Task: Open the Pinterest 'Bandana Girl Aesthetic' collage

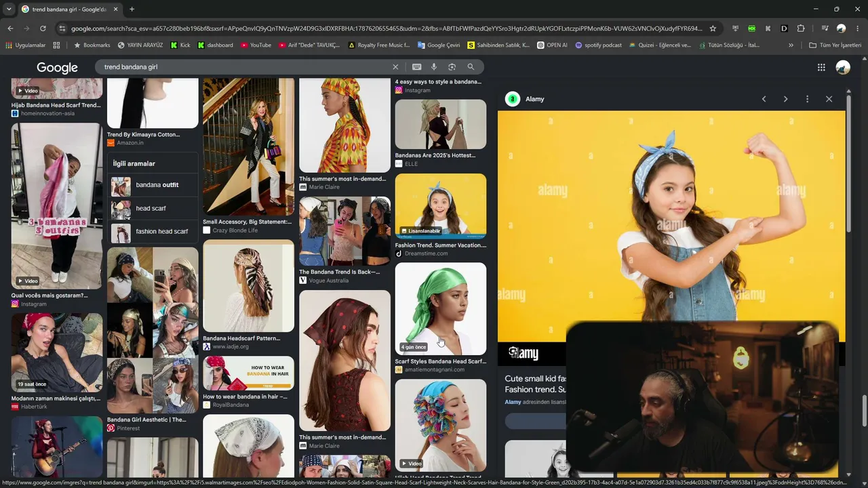Action: pyautogui.click(x=153, y=331)
